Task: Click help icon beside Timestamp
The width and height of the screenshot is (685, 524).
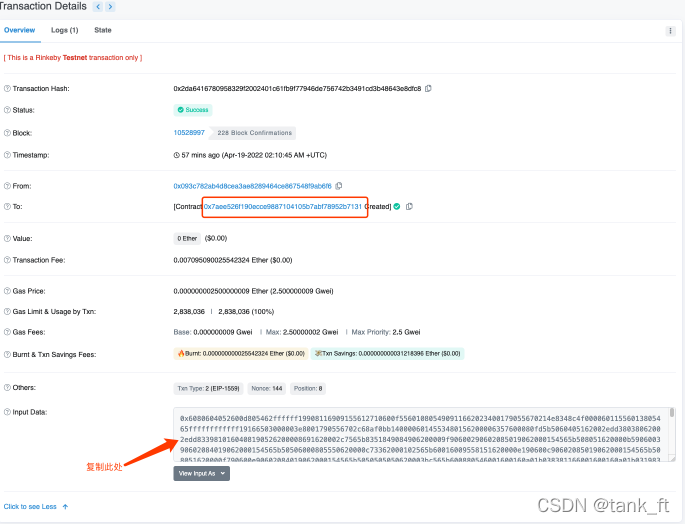Action: point(7,155)
